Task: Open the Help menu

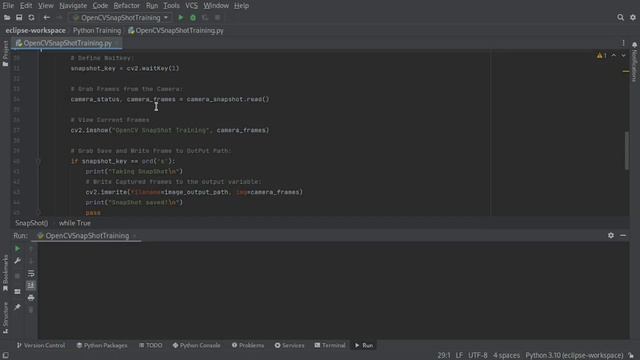Action: click(241, 6)
